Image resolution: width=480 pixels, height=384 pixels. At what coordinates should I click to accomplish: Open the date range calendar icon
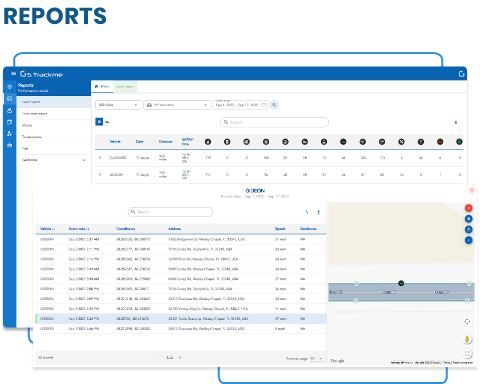[263, 105]
